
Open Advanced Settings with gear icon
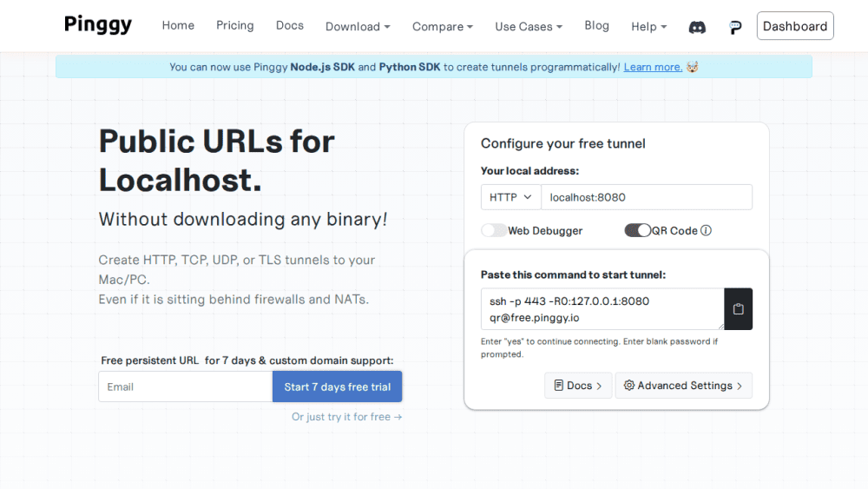coord(684,386)
